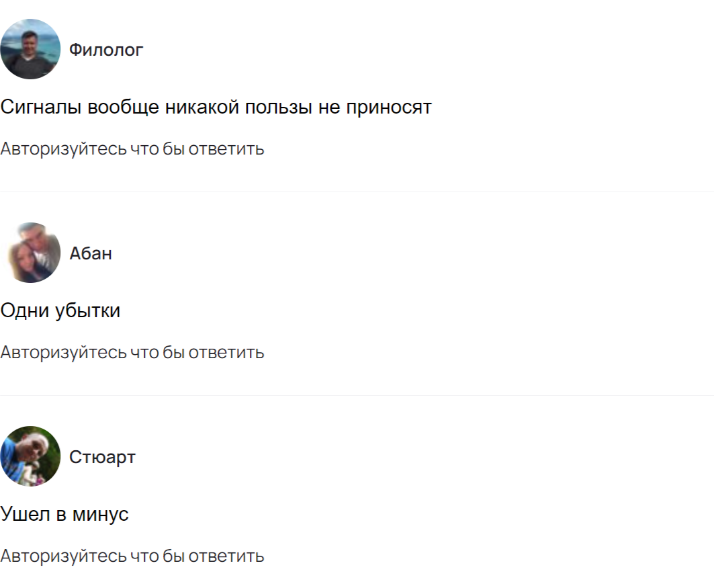
Task: Click the username Абан
Action: (91, 253)
